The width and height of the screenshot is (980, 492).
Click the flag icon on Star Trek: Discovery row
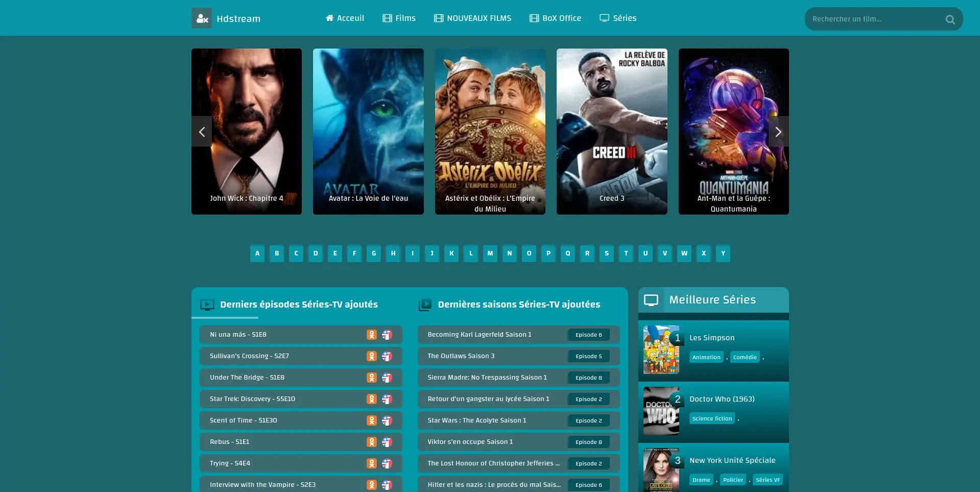click(387, 399)
